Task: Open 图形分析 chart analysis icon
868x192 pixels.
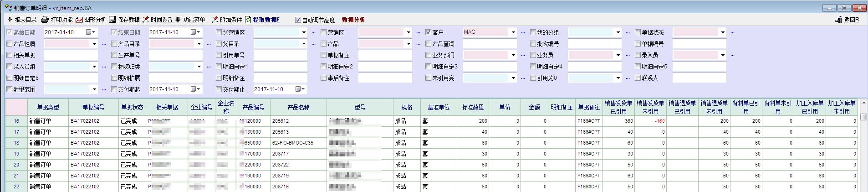Action: (x=79, y=20)
